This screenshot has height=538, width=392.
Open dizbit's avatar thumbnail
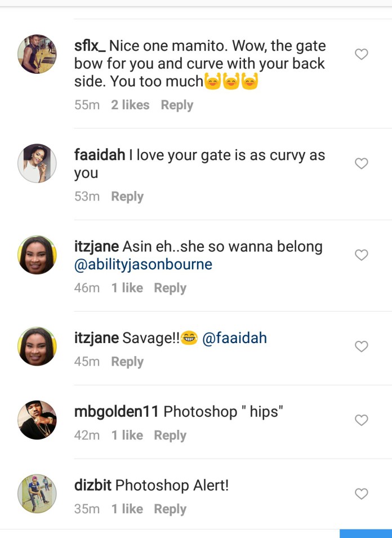click(37, 493)
